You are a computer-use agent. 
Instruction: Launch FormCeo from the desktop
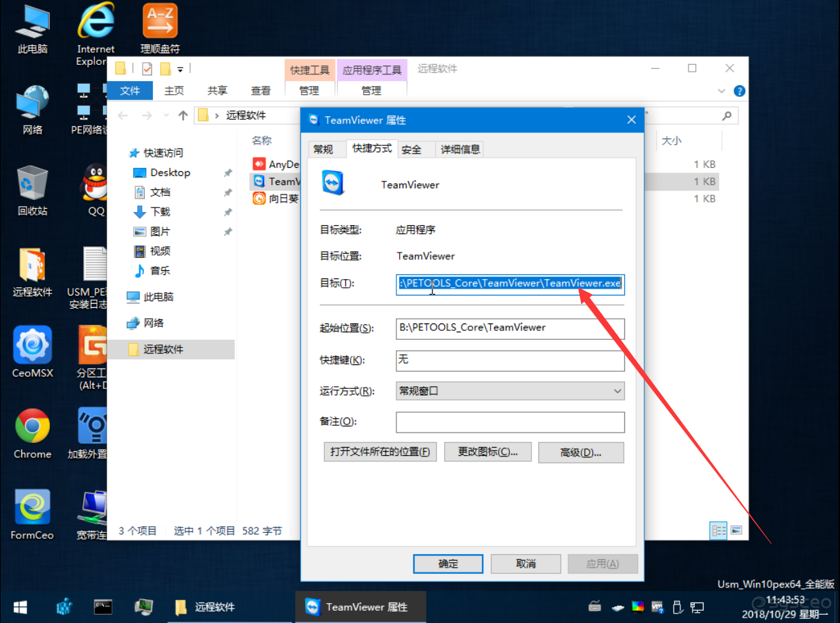(32, 515)
